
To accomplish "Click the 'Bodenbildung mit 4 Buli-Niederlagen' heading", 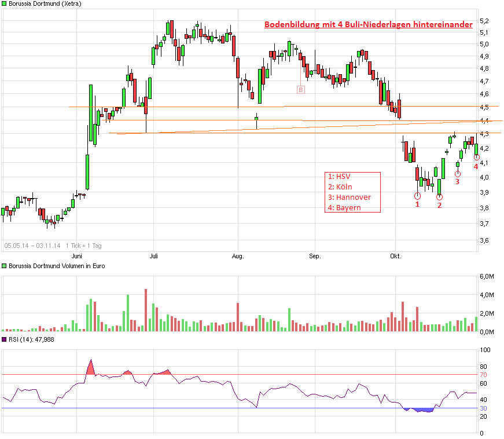I will pos(368,24).
